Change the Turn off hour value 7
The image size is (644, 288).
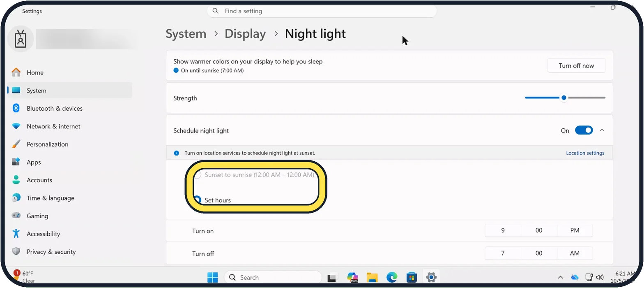503,253
